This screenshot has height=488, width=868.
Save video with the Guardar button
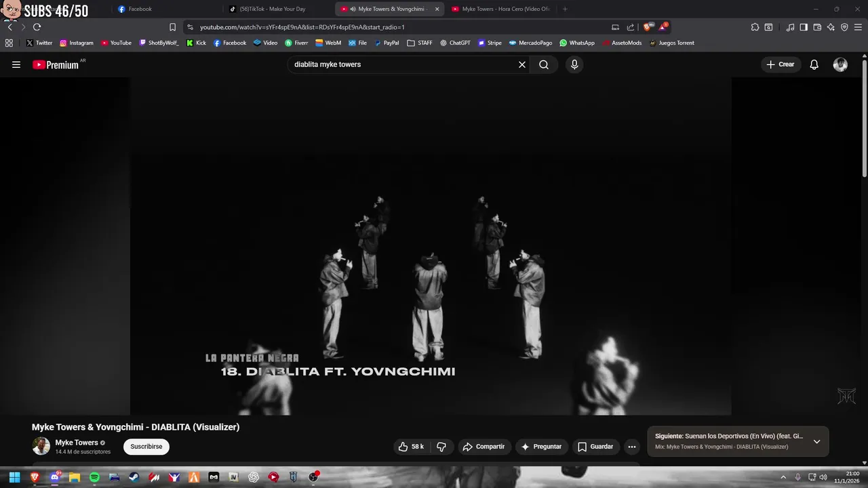click(595, 447)
